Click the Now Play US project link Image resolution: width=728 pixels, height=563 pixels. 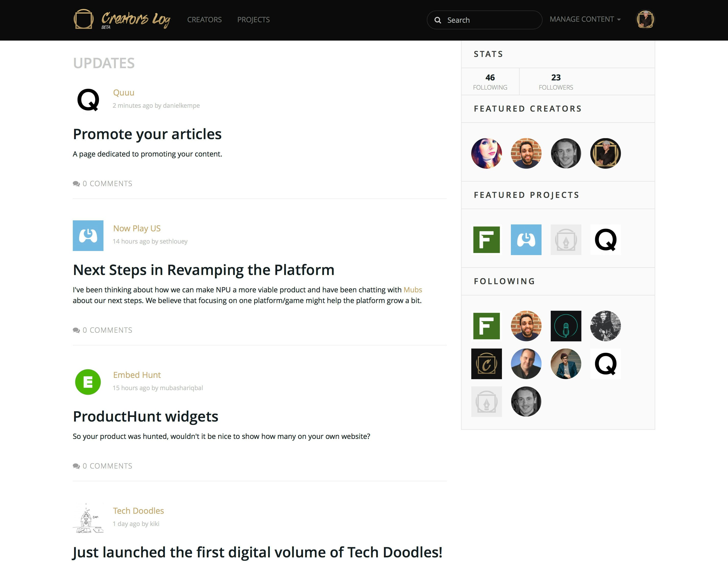(137, 228)
